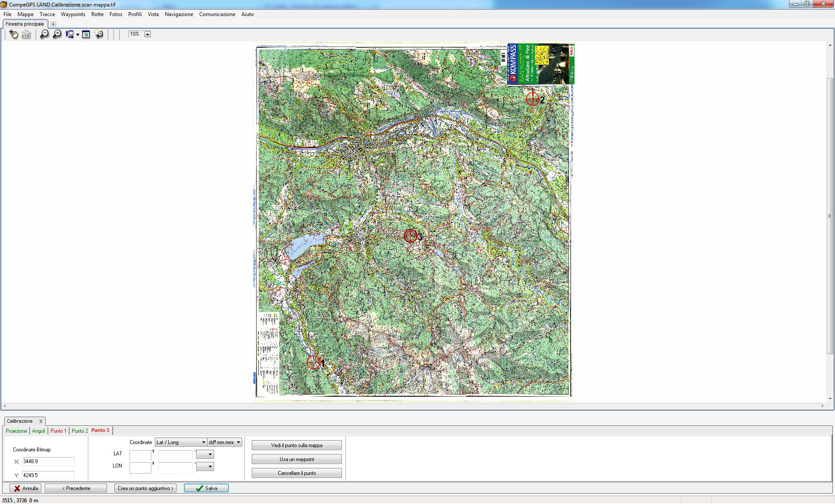Click Crea un punto aggiuntivo button

coord(145,488)
